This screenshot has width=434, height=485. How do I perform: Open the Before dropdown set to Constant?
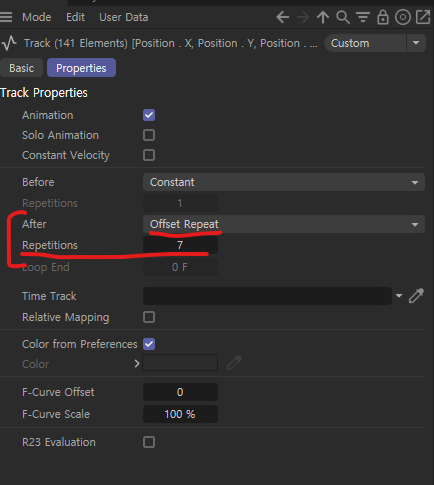pos(284,182)
